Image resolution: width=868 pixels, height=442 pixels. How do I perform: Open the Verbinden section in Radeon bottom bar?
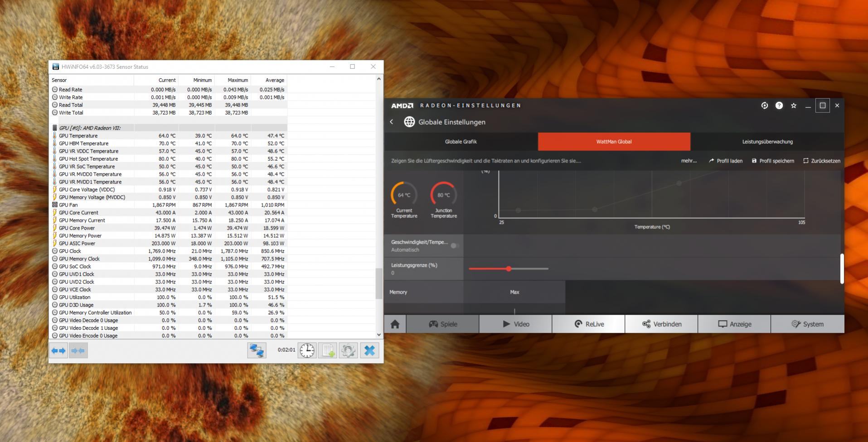662,324
